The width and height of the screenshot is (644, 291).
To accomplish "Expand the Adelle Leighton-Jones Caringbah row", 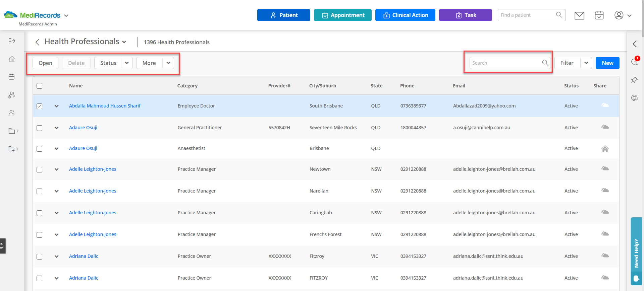I will tap(56, 213).
